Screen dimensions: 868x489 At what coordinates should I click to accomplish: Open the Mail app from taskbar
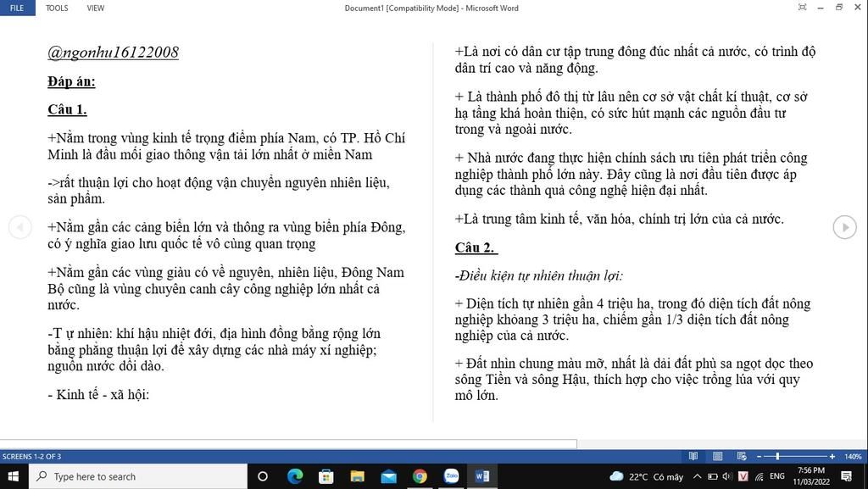pos(388,476)
